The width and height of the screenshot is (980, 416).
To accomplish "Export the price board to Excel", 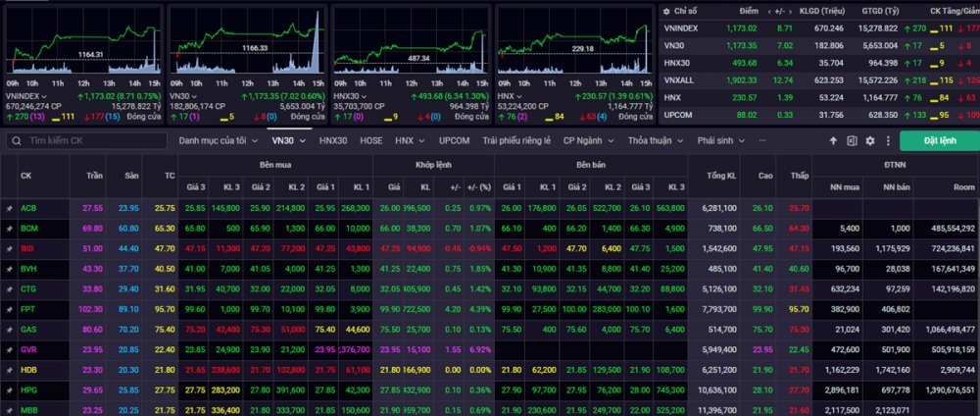I will coord(852,140).
